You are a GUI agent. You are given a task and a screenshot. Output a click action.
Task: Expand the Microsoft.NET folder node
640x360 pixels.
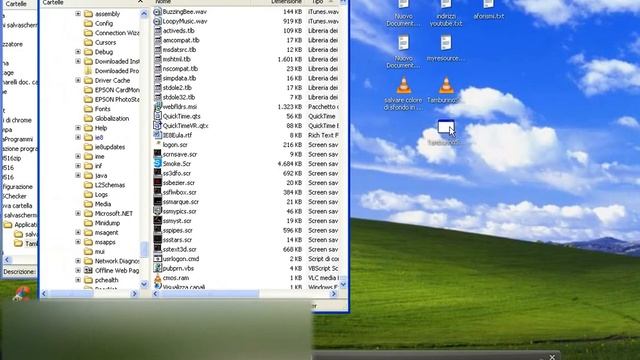click(x=78, y=213)
